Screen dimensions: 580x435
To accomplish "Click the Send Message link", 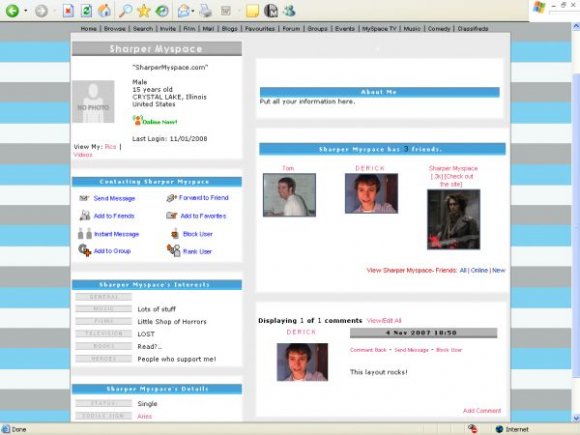I will point(114,198).
